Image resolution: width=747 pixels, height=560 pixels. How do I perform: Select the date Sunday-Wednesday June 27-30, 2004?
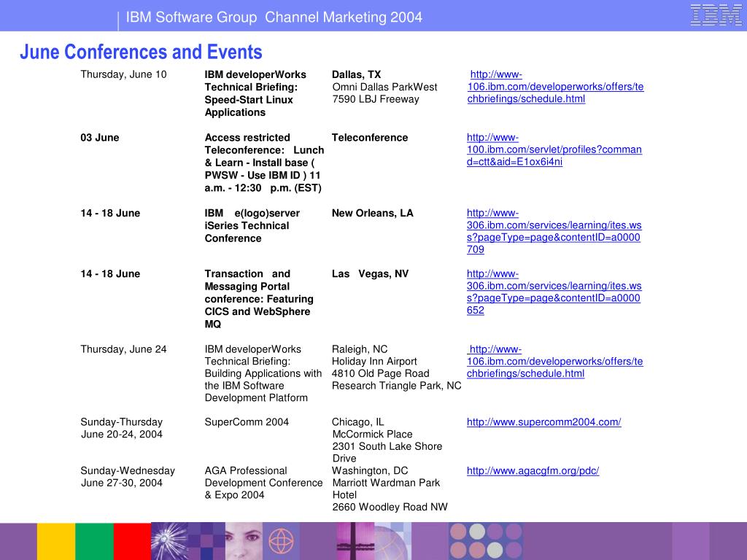pyautogui.click(x=128, y=477)
